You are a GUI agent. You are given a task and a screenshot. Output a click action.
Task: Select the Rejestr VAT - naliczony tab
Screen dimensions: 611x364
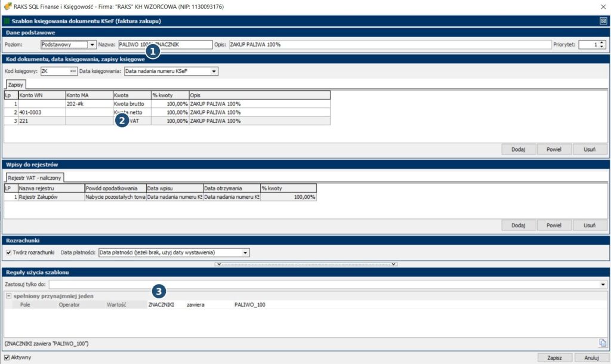[34, 178]
